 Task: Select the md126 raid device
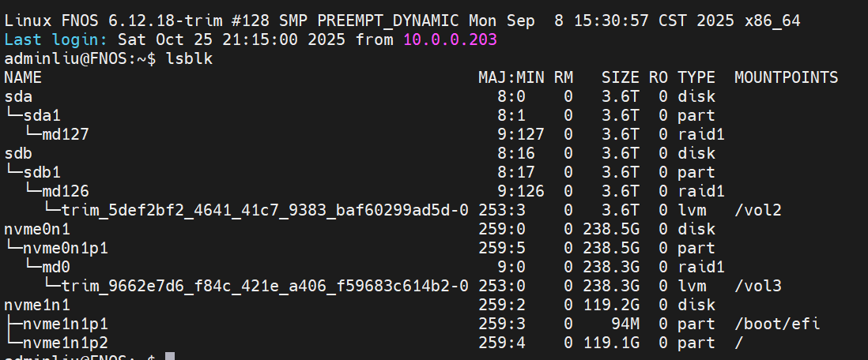tap(65, 191)
